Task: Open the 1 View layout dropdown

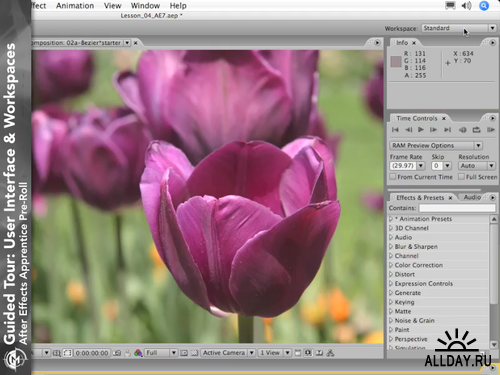Action: click(x=274, y=353)
